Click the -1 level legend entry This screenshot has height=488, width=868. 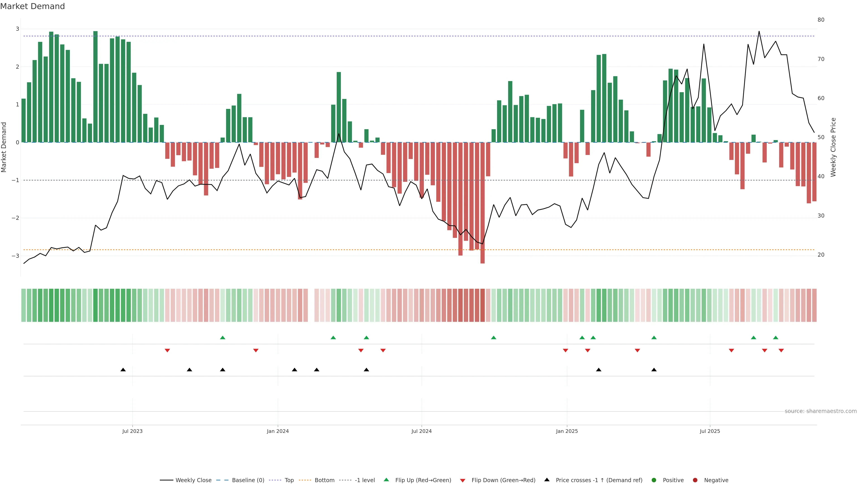click(365, 480)
